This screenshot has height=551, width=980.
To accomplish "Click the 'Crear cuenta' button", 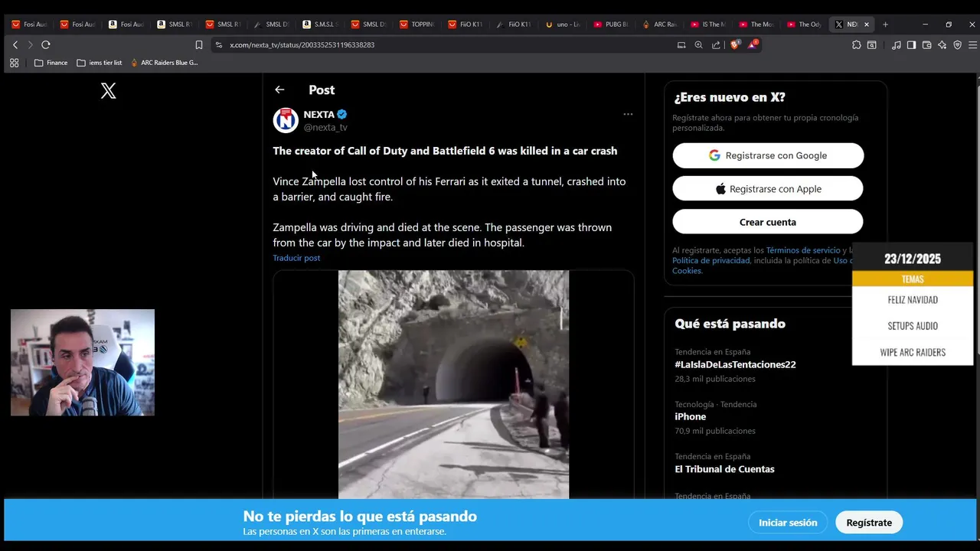I will (768, 222).
